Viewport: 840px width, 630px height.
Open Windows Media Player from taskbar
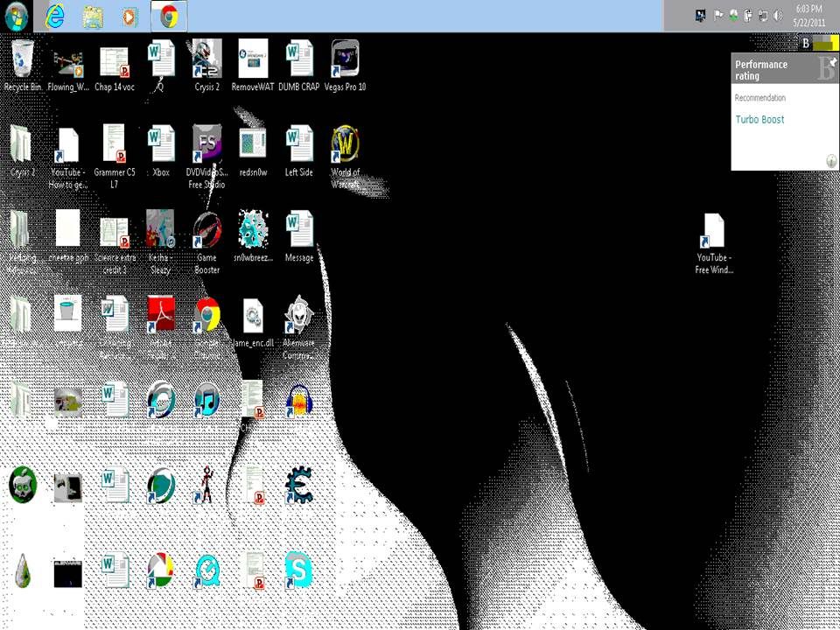click(129, 16)
